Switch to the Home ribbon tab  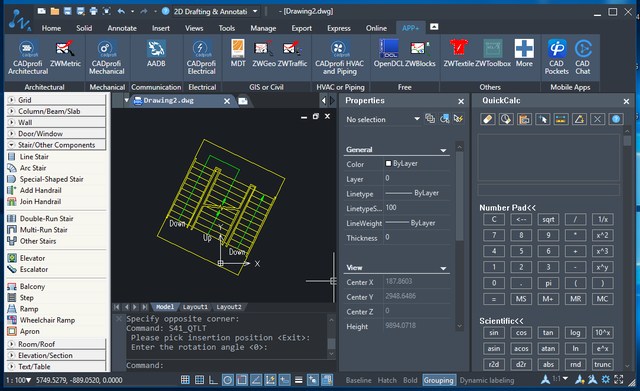point(51,28)
